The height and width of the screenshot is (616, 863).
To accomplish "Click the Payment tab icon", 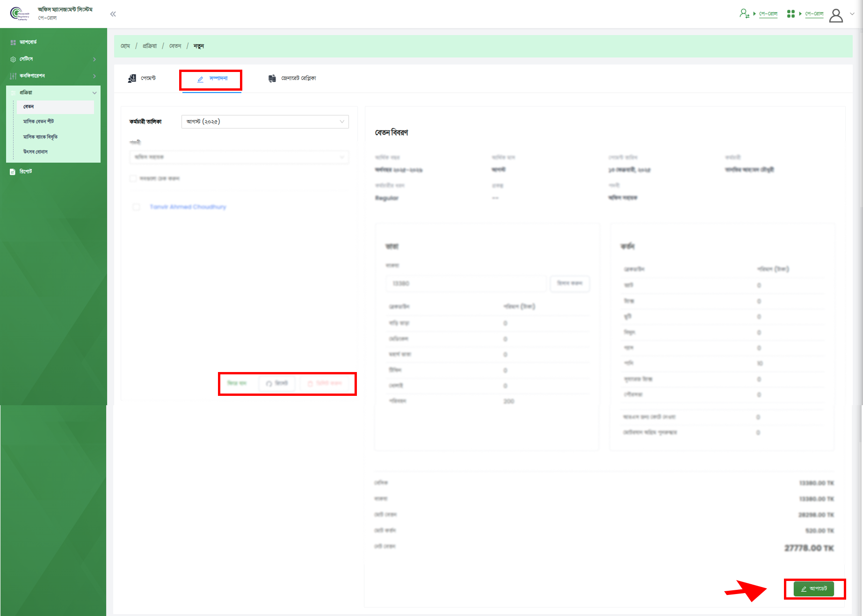I will pyautogui.click(x=132, y=78).
